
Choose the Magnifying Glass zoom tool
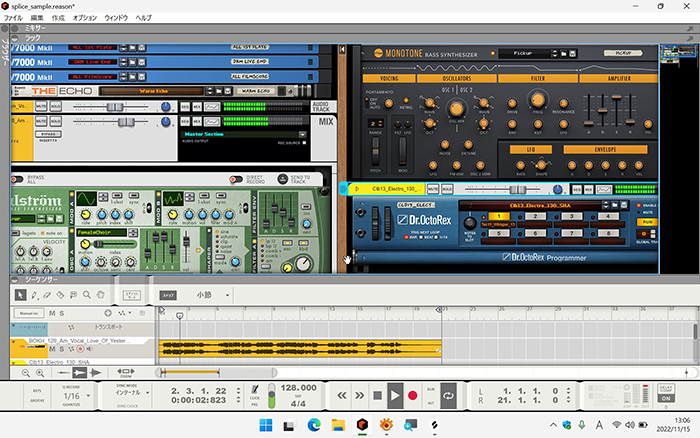click(x=85, y=295)
